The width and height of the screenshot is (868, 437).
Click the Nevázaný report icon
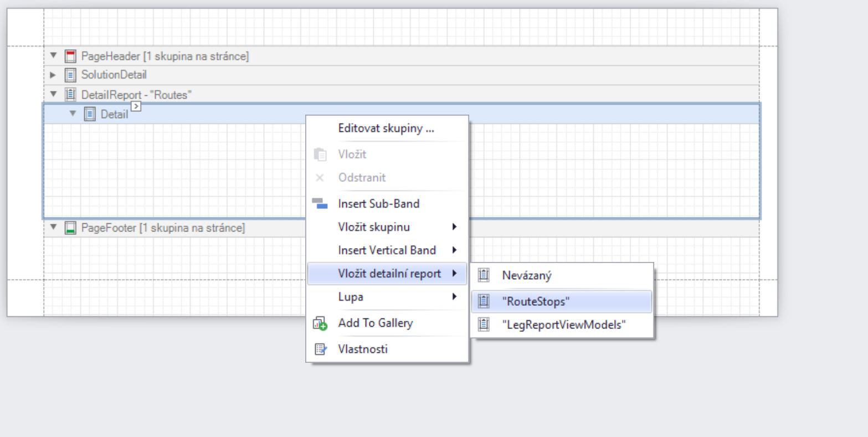click(x=484, y=274)
